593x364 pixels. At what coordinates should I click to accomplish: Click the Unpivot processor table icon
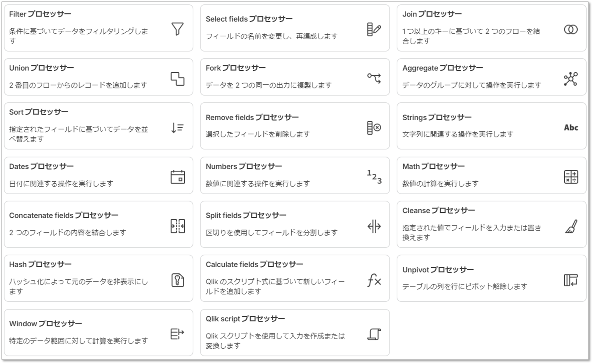tap(571, 280)
